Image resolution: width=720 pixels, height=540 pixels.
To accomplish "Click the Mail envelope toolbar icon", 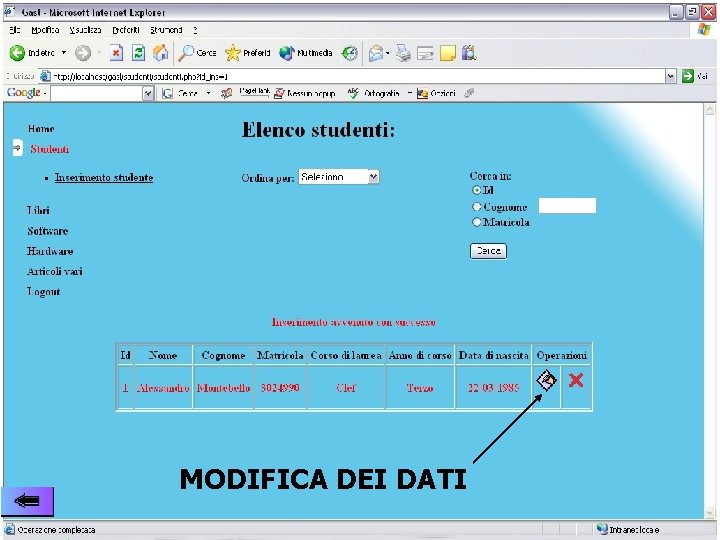I will coord(376,53).
